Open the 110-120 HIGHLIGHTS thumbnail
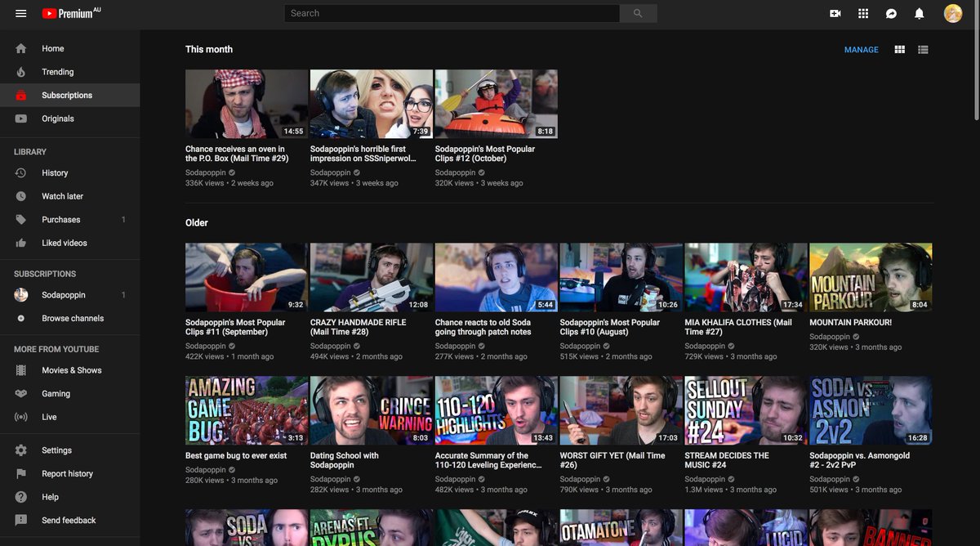Screen dimensions: 980x546 pos(497,410)
